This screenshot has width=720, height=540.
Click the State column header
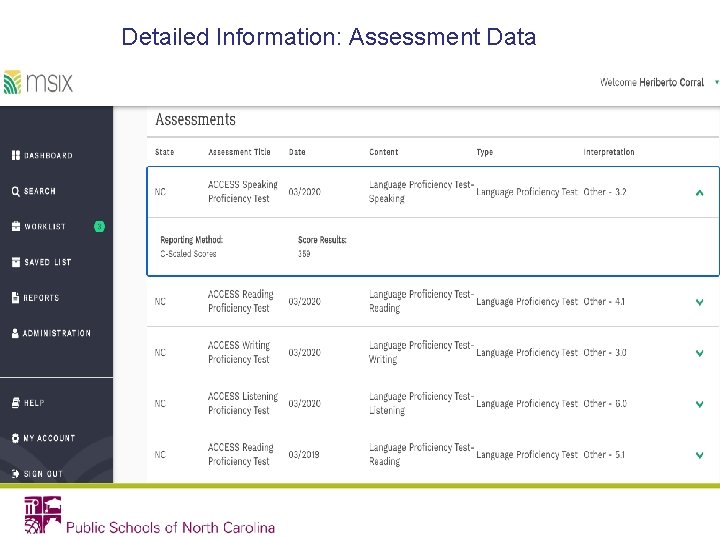click(164, 152)
